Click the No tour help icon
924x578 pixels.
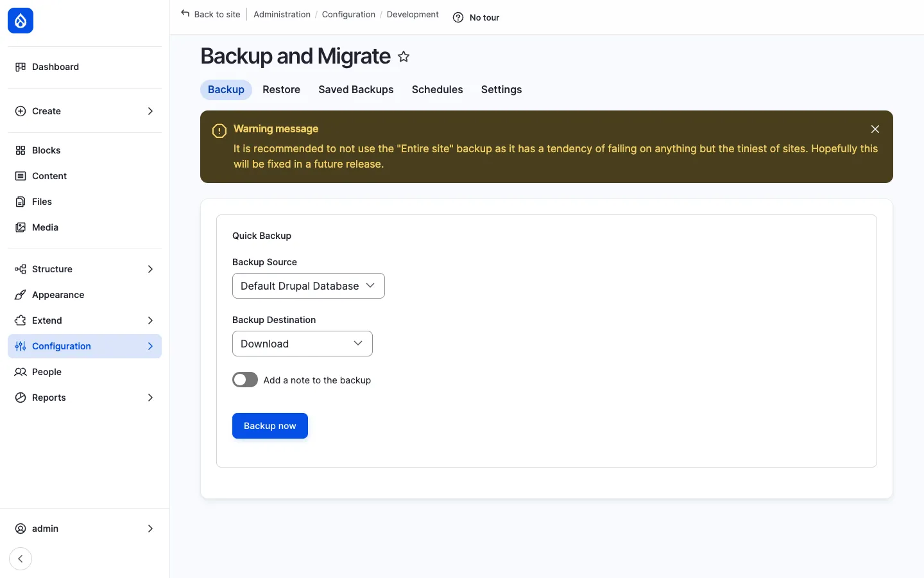click(458, 17)
